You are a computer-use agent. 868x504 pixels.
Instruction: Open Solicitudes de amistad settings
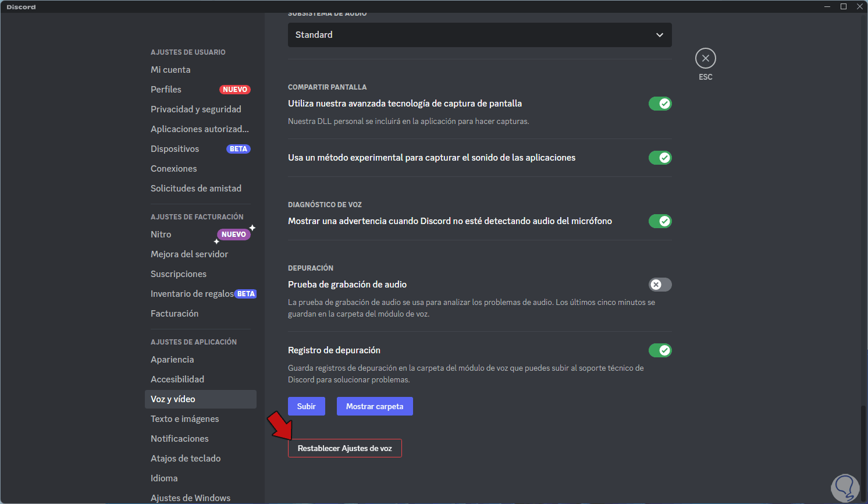200,189
